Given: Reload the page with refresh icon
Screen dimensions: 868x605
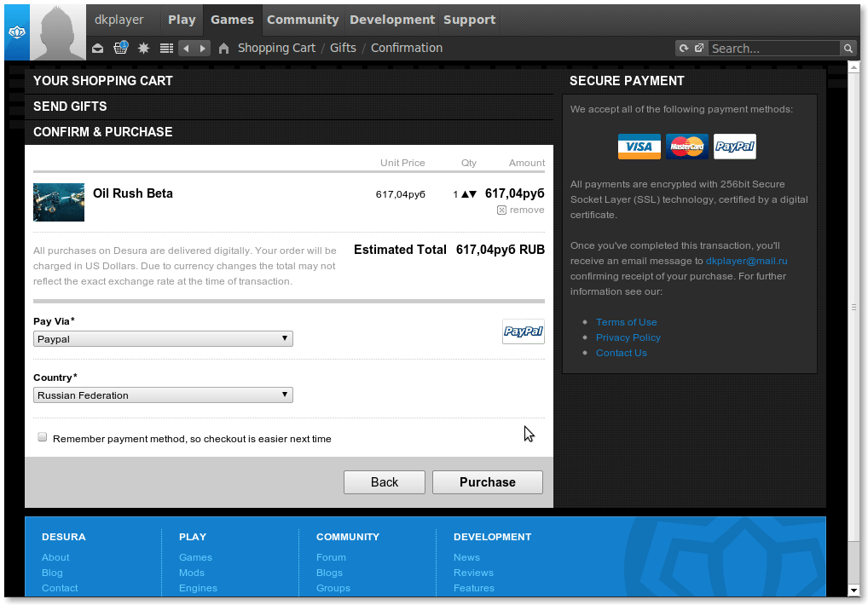Looking at the screenshot, I should (x=684, y=49).
